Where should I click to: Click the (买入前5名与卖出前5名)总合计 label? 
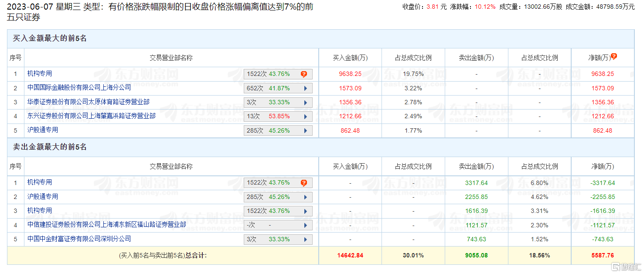(x=163, y=255)
